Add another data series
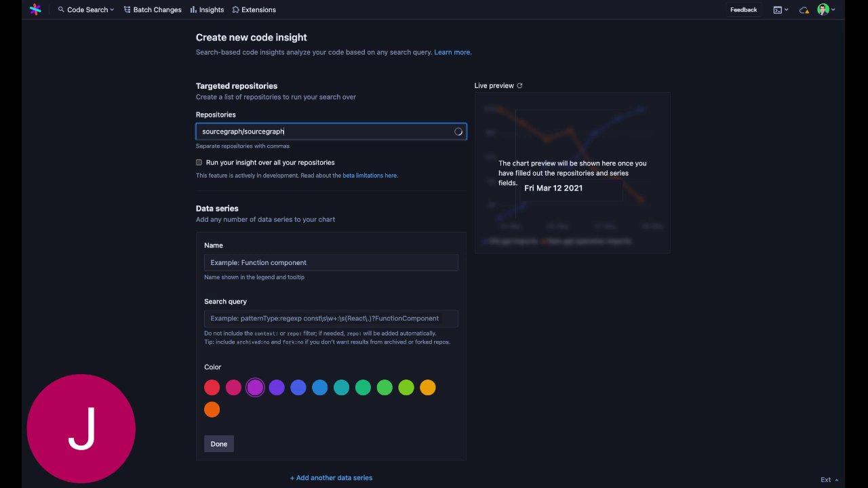Screen dimensions: 868x488 (x=331, y=478)
